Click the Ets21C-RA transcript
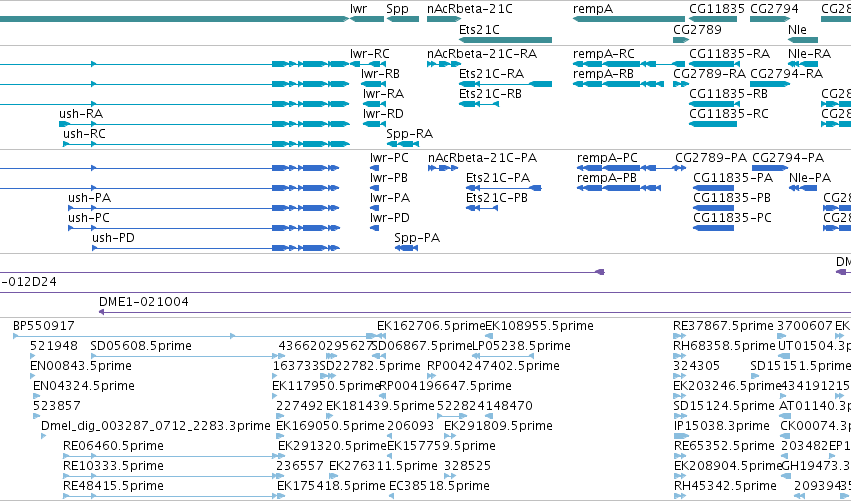The width and height of the screenshot is (851, 501). point(505,84)
